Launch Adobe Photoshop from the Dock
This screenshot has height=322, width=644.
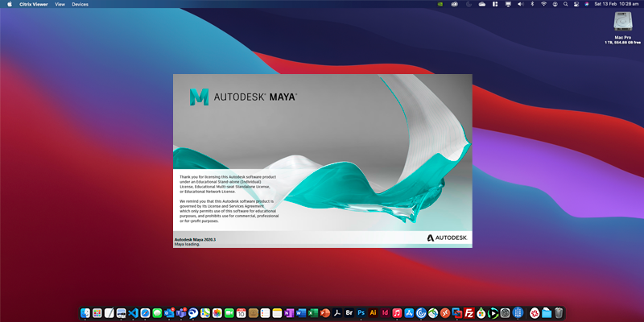tap(361, 313)
